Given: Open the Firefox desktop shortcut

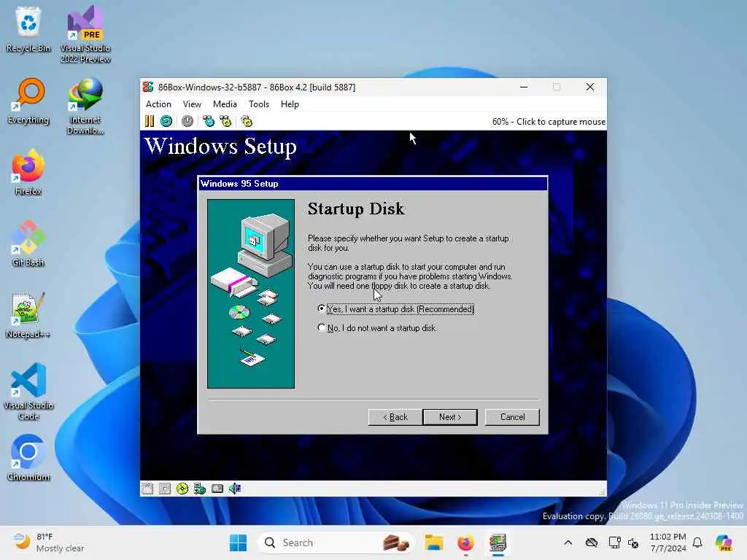Looking at the screenshot, I should [28, 172].
